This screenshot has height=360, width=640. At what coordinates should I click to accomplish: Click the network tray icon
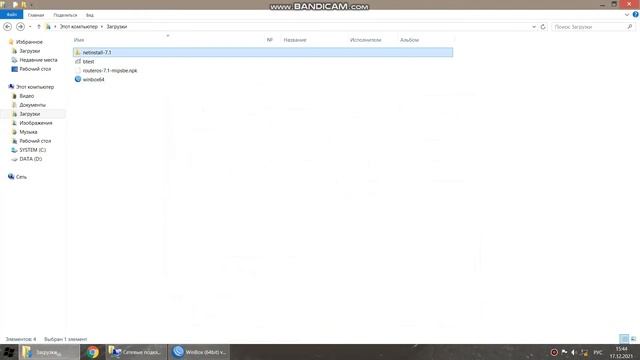584,352
